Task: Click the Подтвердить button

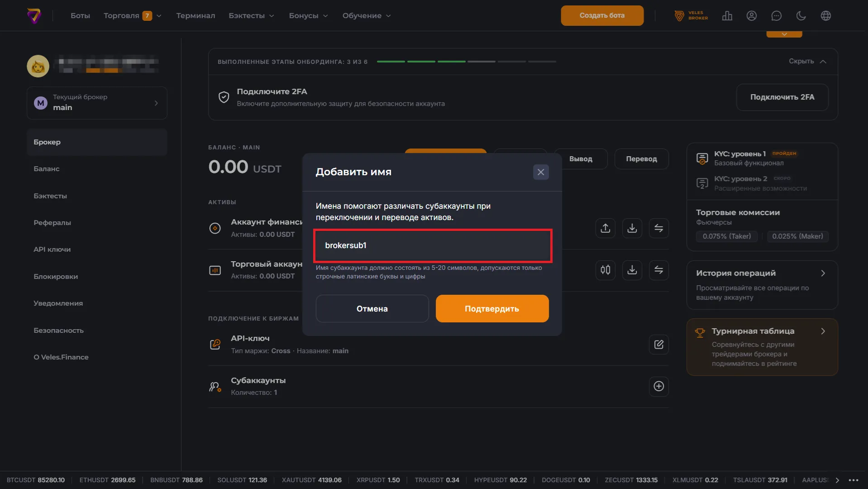Action: point(492,309)
